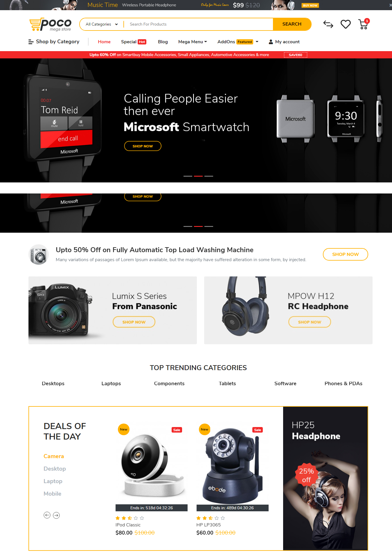Click SHOP NOW for Lumix S Series
392x554 pixels.
click(x=134, y=322)
